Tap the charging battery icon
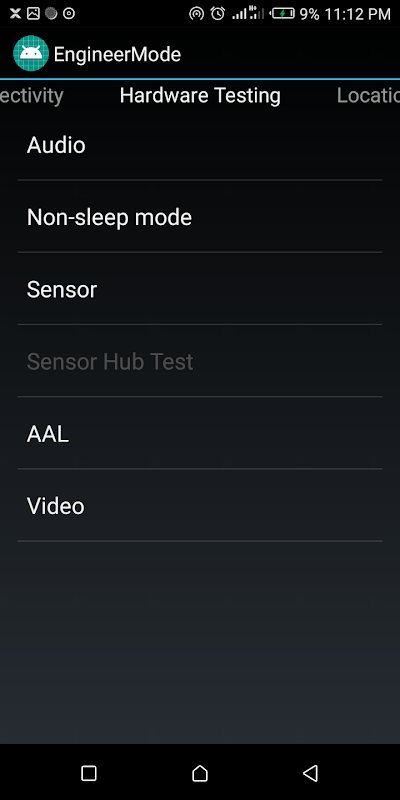Screen dimensions: 400x800 click(283, 14)
